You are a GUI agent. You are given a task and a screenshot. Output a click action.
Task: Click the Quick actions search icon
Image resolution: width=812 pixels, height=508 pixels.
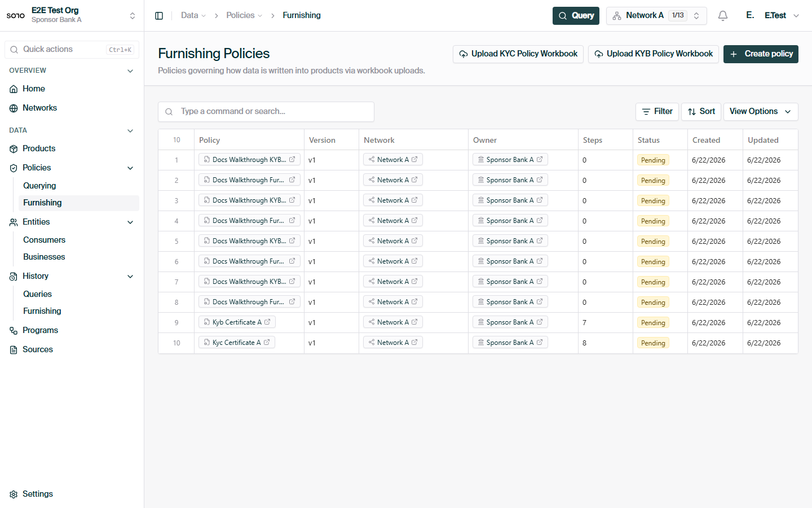(14, 50)
